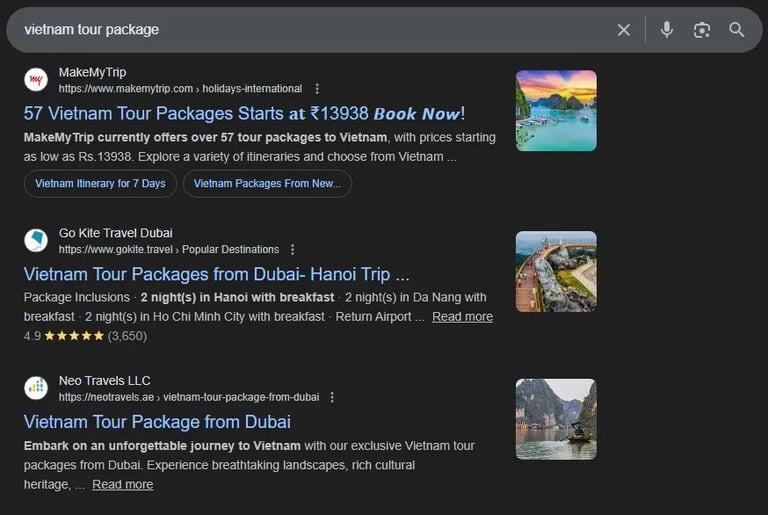Start voice search with the microphone icon
768x515 pixels.
pos(667,30)
